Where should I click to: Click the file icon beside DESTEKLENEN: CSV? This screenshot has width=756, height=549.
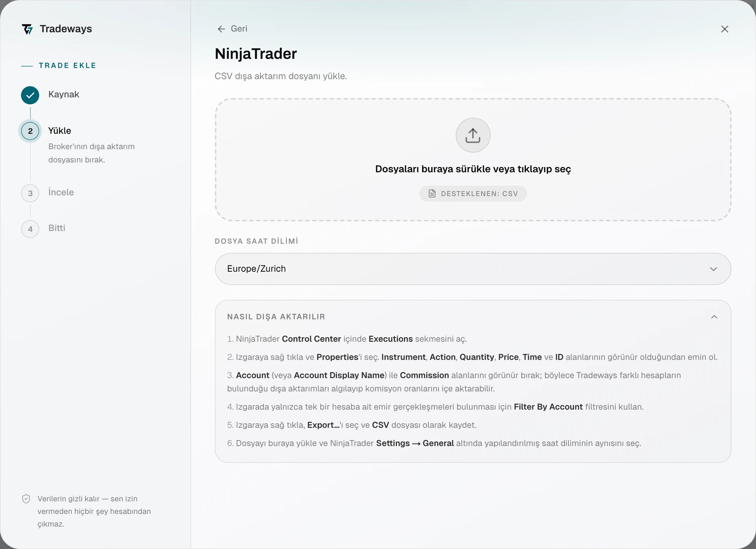coord(432,194)
